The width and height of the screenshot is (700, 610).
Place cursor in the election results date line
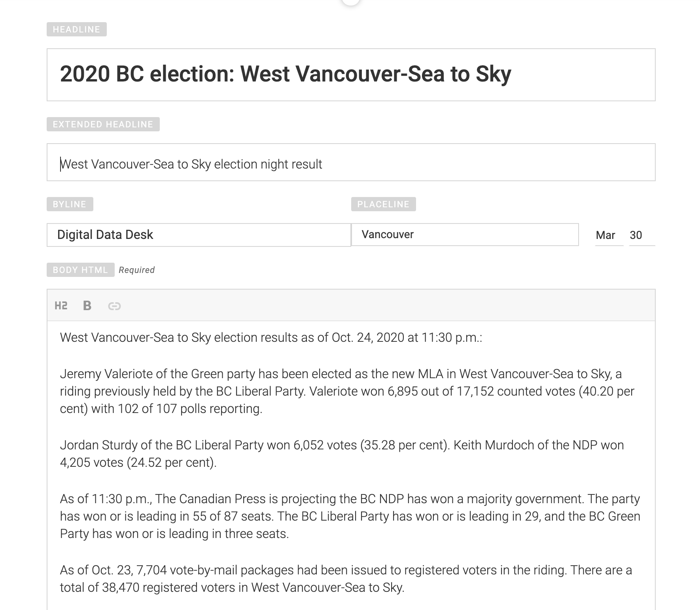pyautogui.click(x=271, y=337)
